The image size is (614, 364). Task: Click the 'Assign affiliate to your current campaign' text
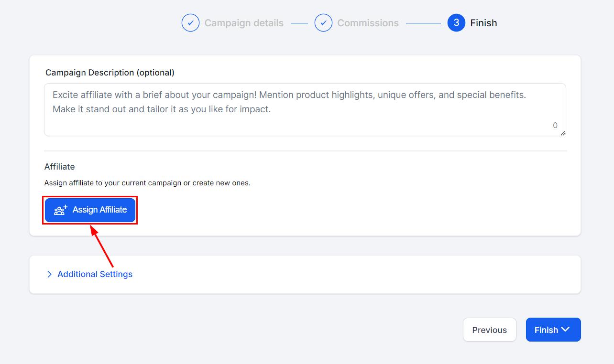point(147,183)
